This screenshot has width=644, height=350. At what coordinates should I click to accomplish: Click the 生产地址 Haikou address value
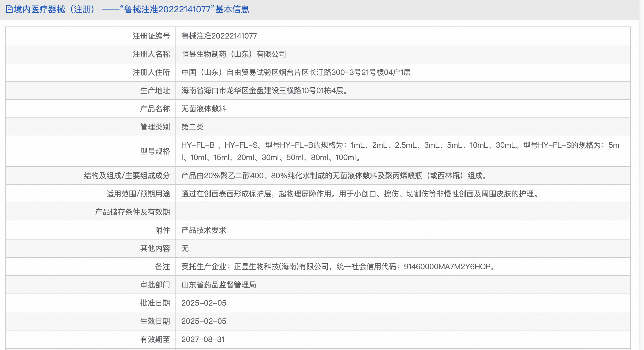264,90
